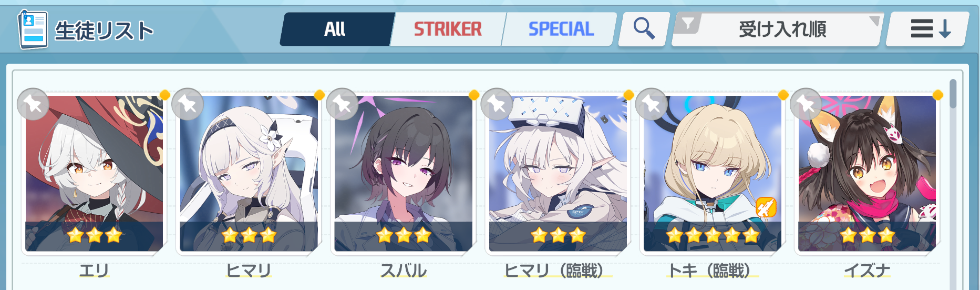Toggle the pin on スバル's card
The width and height of the screenshot is (980, 290).
click(x=342, y=104)
